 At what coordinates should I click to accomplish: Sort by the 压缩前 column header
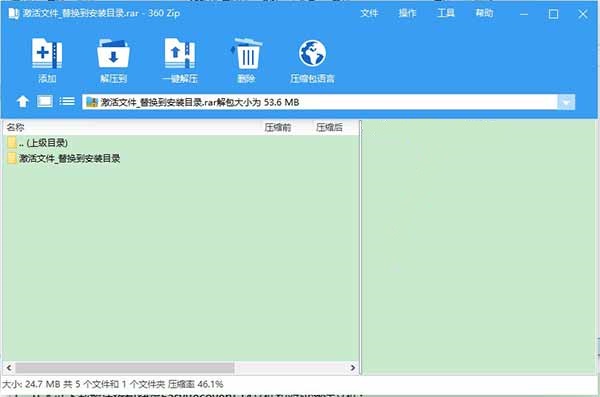click(278, 127)
